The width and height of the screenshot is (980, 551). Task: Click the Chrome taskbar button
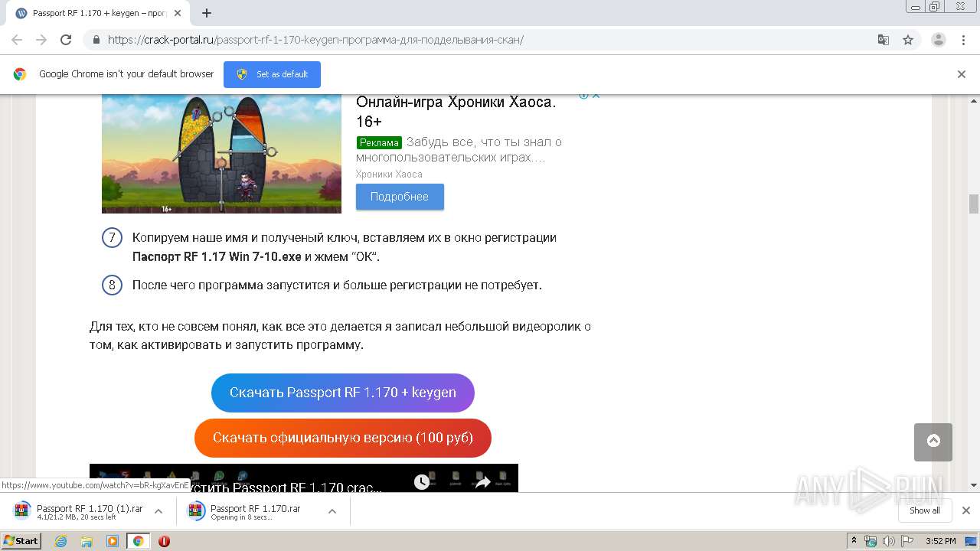pyautogui.click(x=138, y=541)
